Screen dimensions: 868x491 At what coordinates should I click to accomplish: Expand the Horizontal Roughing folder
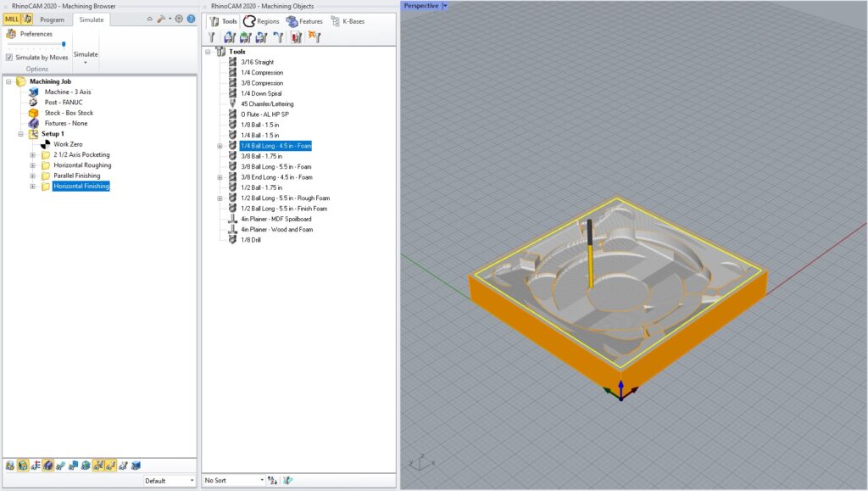point(33,165)
